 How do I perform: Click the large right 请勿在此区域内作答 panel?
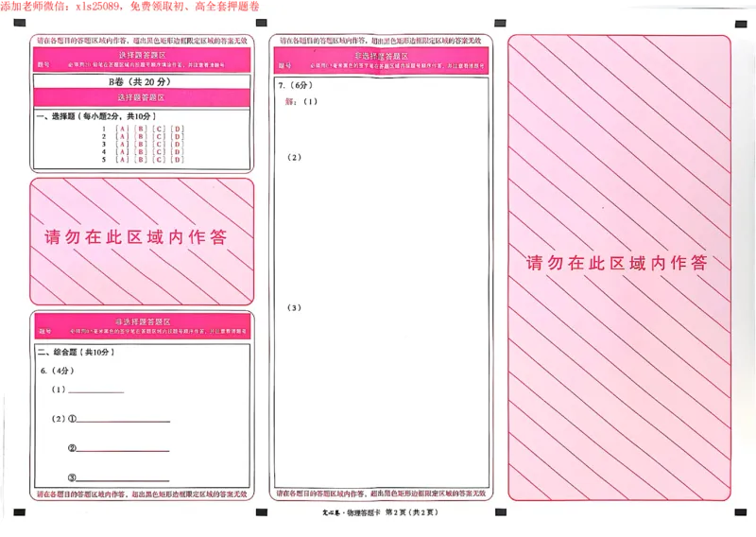coord(618,264)
